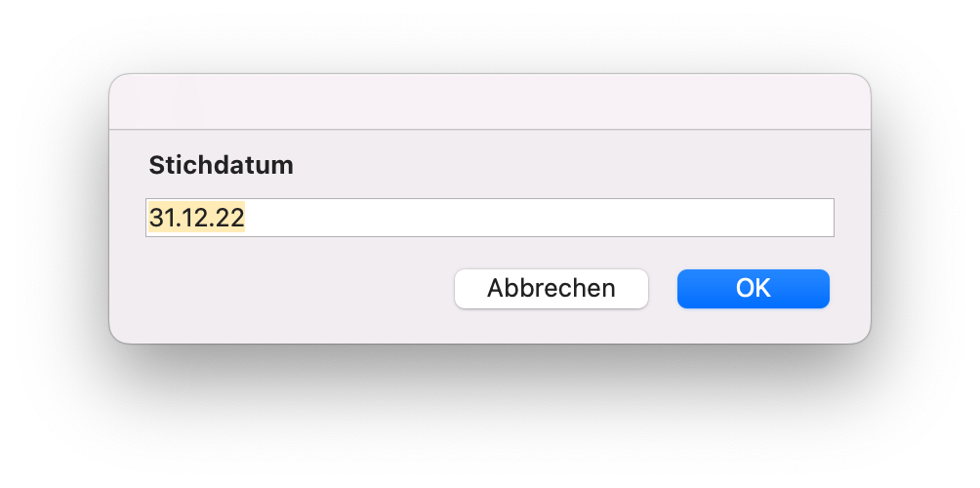Click blank dialog area left of Abbrechen
Viewport: 980px width, 488px height.
[x=300, y=289]
